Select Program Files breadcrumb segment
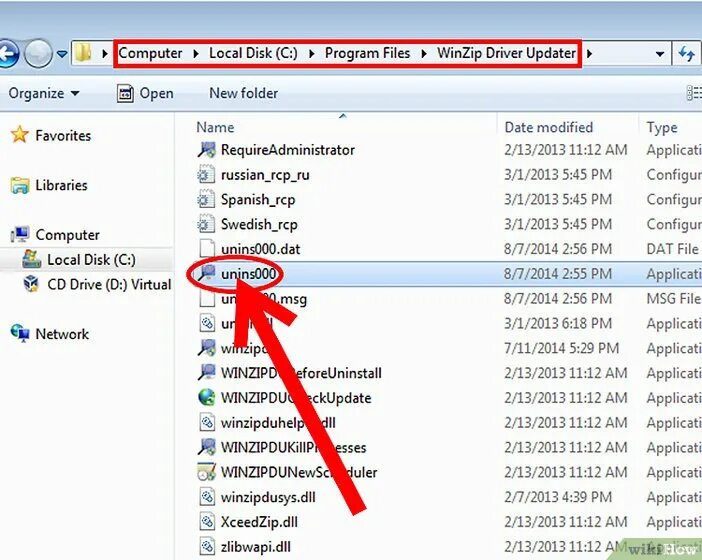The height and width of the screenshot is (560, 702). point(368,53)
